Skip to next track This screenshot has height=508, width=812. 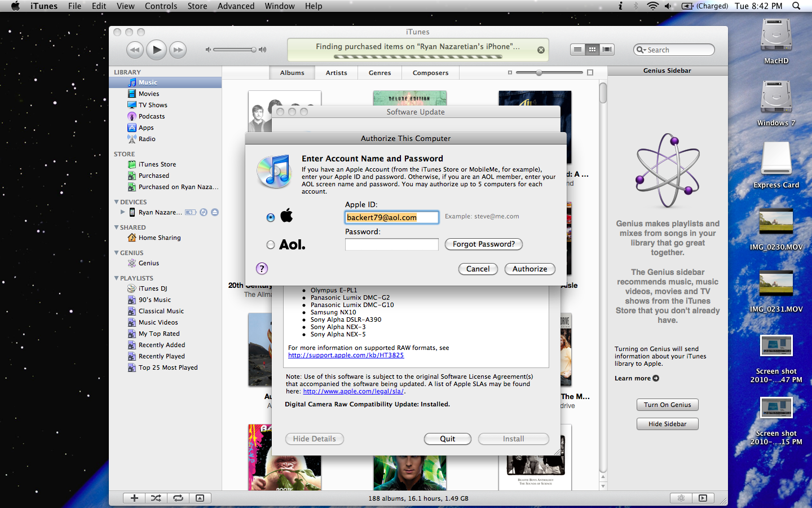point(178,50)
